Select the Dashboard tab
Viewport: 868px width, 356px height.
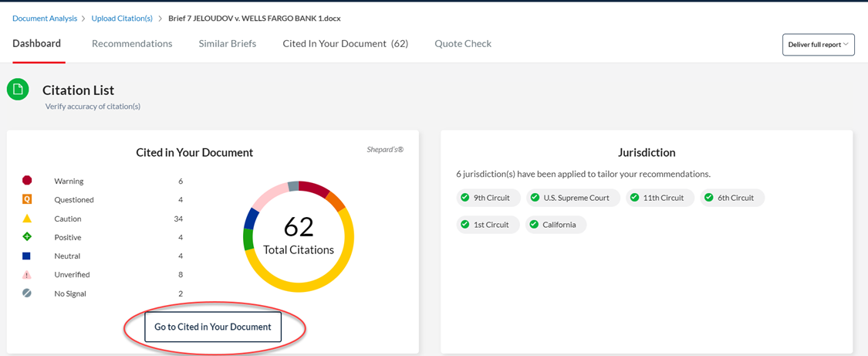point(36,44)
